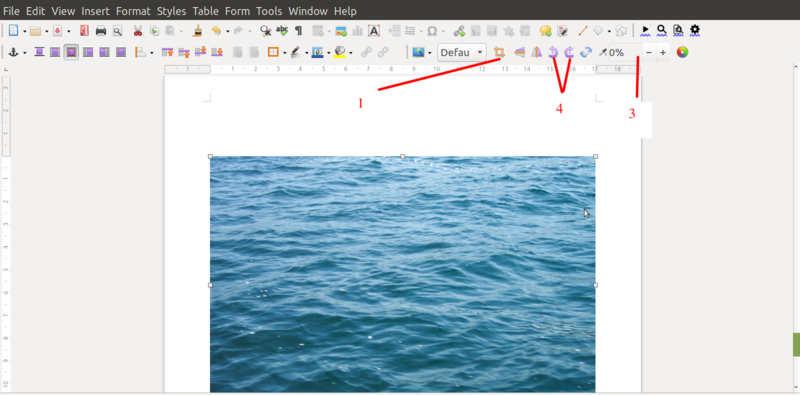Insert a comment
The image size is (800, 395).
[545, 31]
